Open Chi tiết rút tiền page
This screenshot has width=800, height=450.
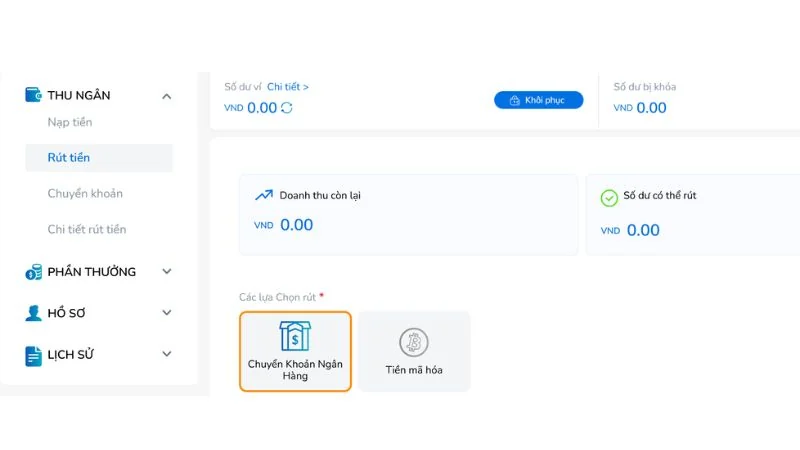(87, 230)
